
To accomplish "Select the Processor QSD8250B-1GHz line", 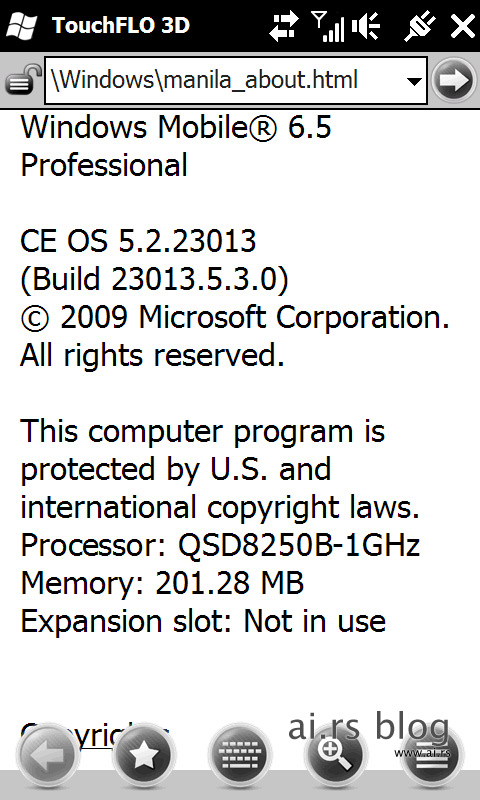I will [x=220, y=546].
